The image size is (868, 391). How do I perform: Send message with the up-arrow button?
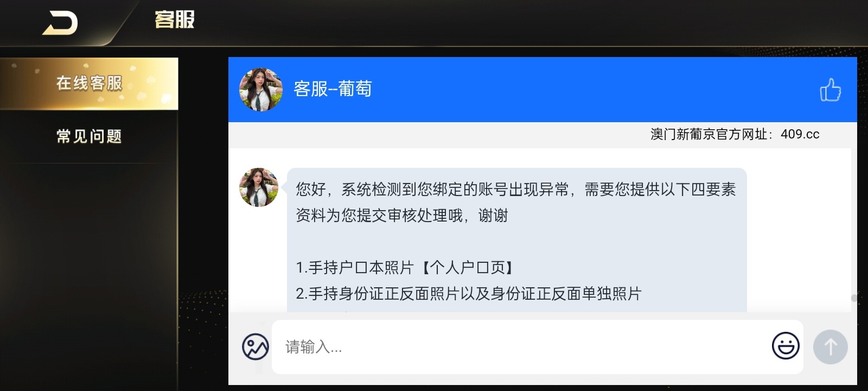pos(830,346)
